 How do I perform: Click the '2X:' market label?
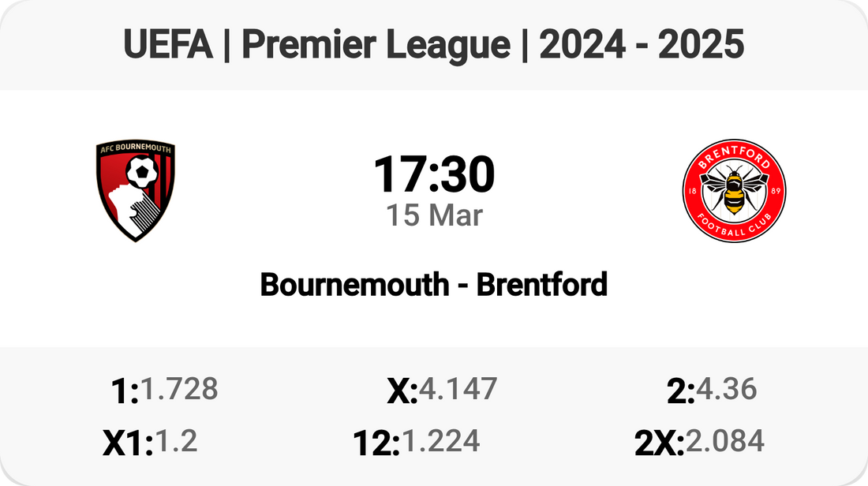pos(659,444)
